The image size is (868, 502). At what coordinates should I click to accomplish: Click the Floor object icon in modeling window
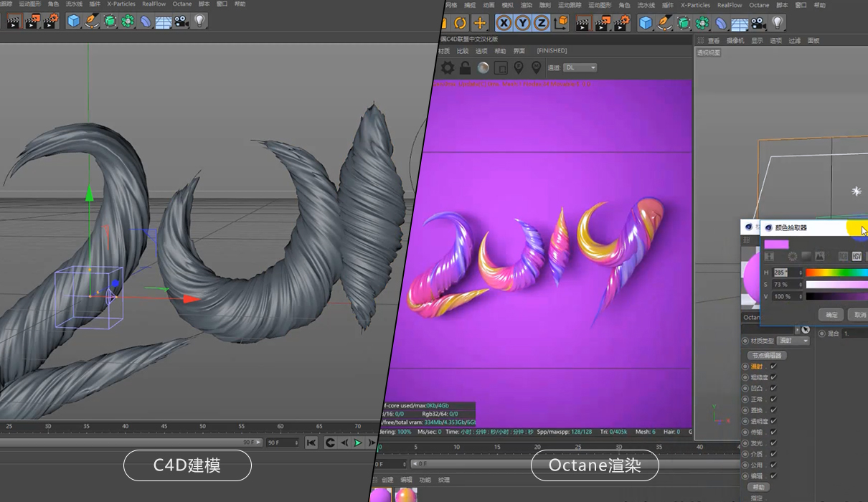164,22
